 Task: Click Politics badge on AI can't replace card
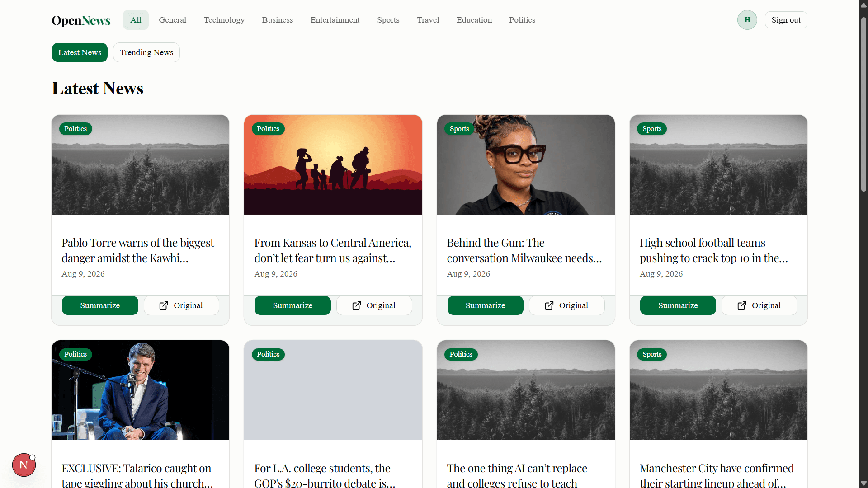(x=461, y=354)
